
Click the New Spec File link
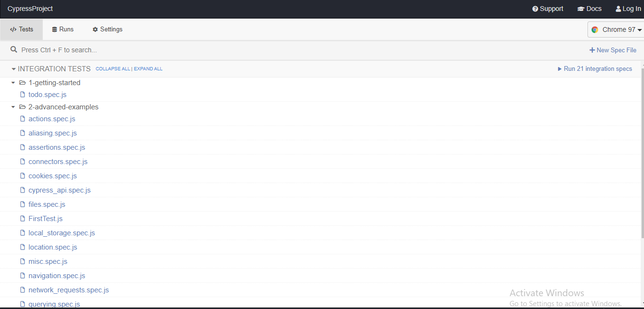(x=613, y=50)
